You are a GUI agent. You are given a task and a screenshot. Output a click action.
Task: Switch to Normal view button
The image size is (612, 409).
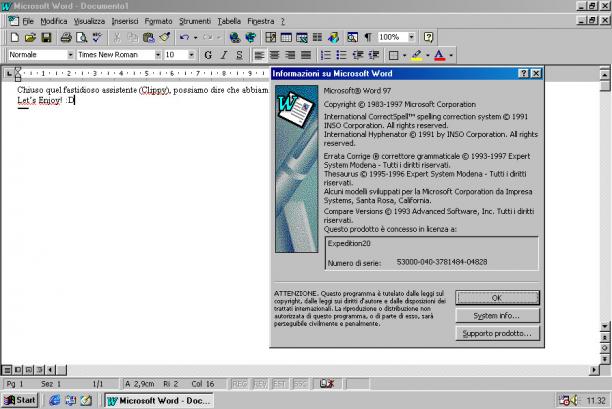[x=7, y=369]
